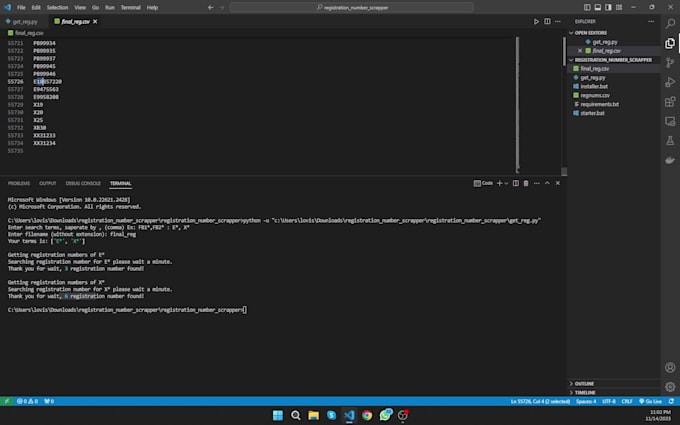The width and height of the screenshot is (680, 425).
Task: Open editor More Actions ellipsis
Action: [x=558, y=21]
